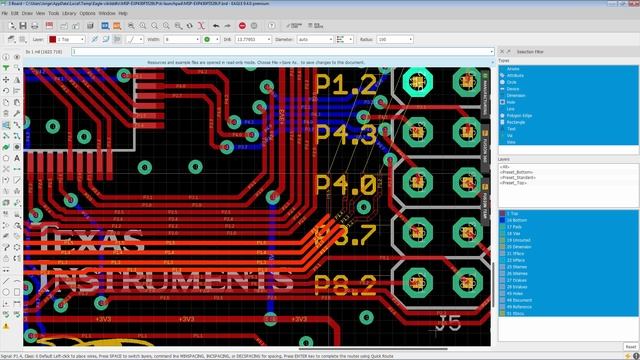Image resolution: width=640 pixels, height=360 pixels.
Task: Click the Save icon in the toolbar
Action: point(23,26)
